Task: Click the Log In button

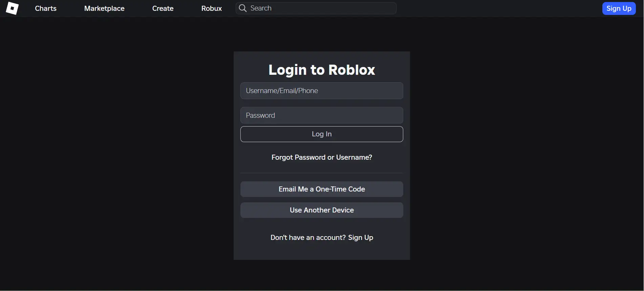Action: 322,134
